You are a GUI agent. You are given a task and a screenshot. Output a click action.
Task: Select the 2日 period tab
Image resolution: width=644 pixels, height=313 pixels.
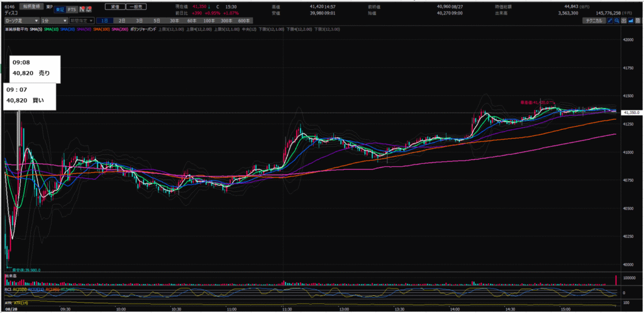click(x=123, y=20)
